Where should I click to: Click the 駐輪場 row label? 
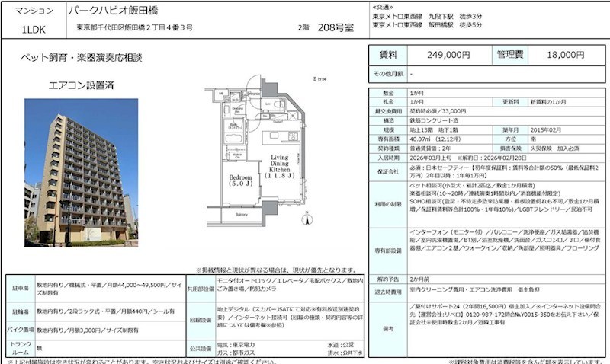pos(21,311)
